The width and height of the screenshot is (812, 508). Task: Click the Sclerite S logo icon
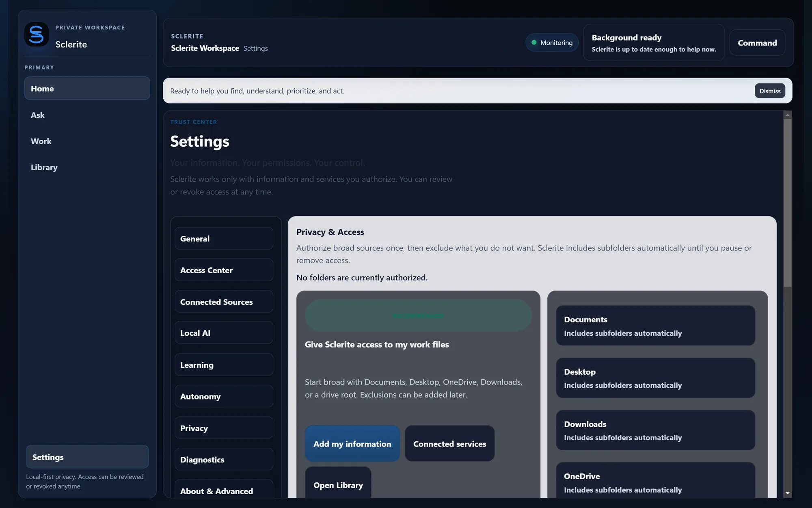[37, 35]
